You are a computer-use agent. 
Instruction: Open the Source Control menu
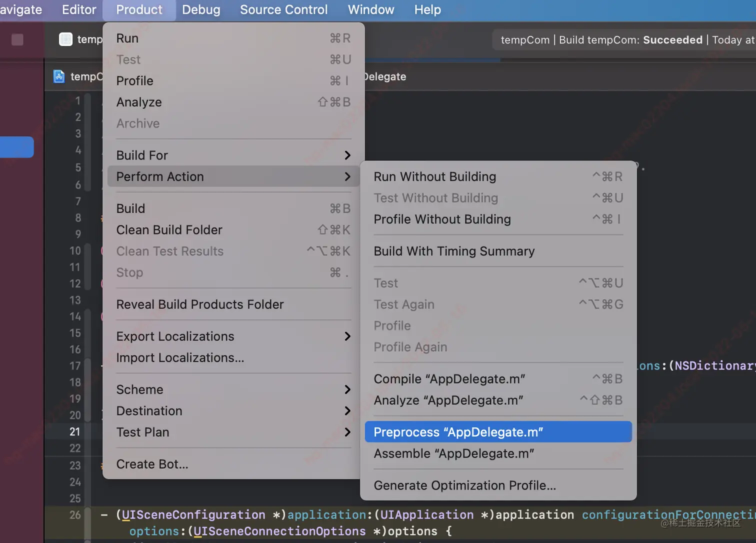pos(283,9)
